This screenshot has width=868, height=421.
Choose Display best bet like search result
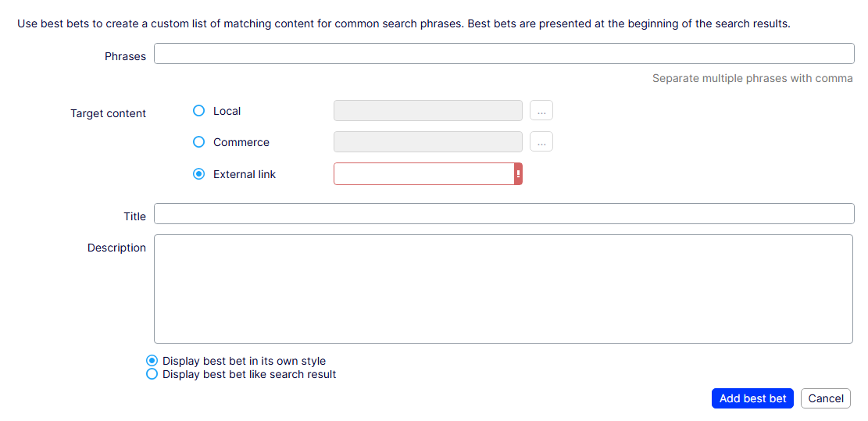pyautogui.click(x=152, y=374)
